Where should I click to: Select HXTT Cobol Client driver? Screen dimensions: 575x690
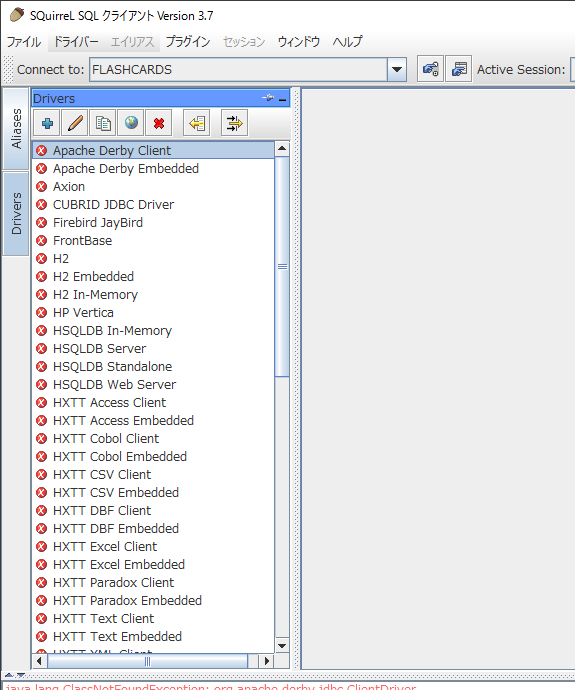click(154, 439)
